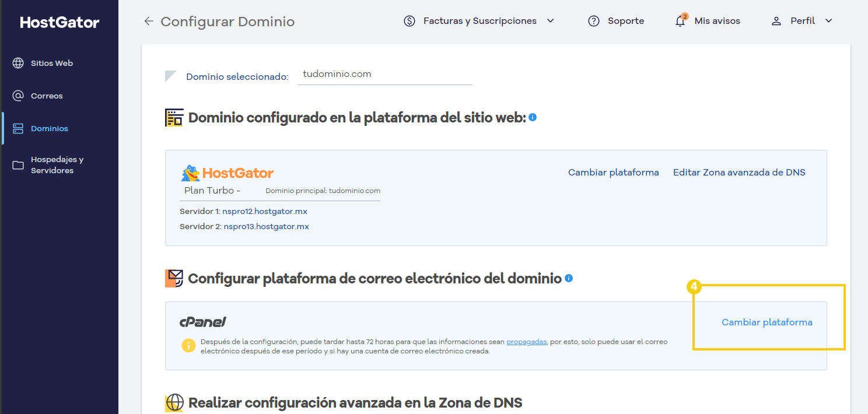Screen dimensions: 868x414
Task: Click Editar Zona avanzada de DNS
Action: (x=739, y=173)
